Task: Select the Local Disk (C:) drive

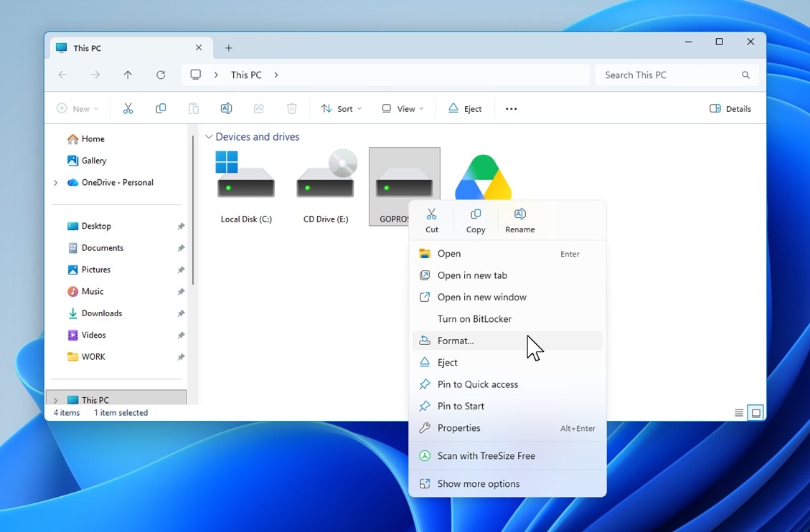Action: 246,187
